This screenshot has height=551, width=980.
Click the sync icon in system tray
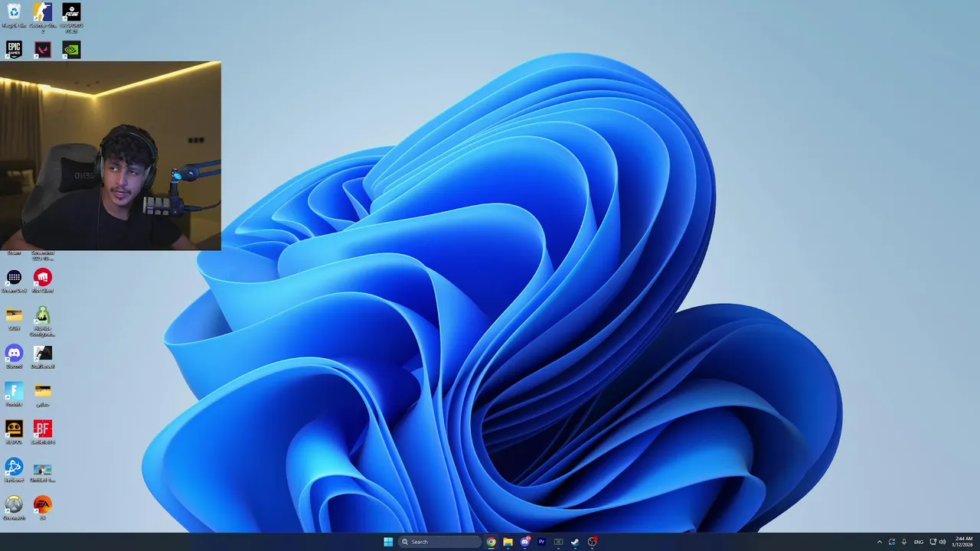click(892, 542)
